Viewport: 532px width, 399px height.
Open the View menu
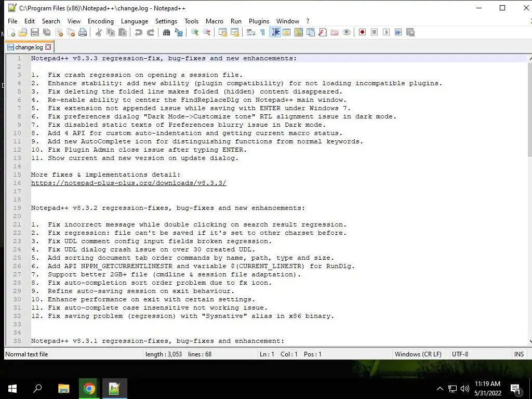pos(74,21)
